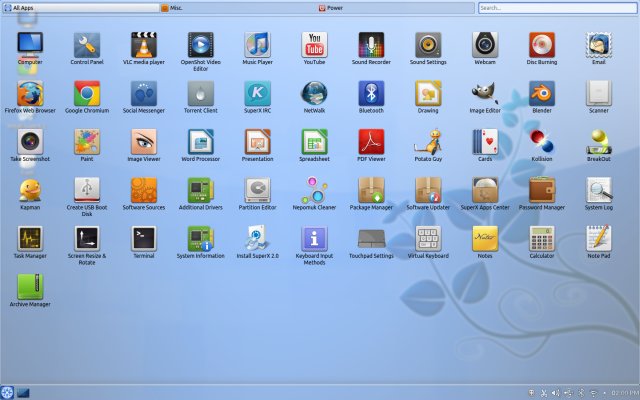Image resolution: width=640 pixels, height=400 pixels.
Task: Start the BreakOut game
Action: click(x=599, y=142)
